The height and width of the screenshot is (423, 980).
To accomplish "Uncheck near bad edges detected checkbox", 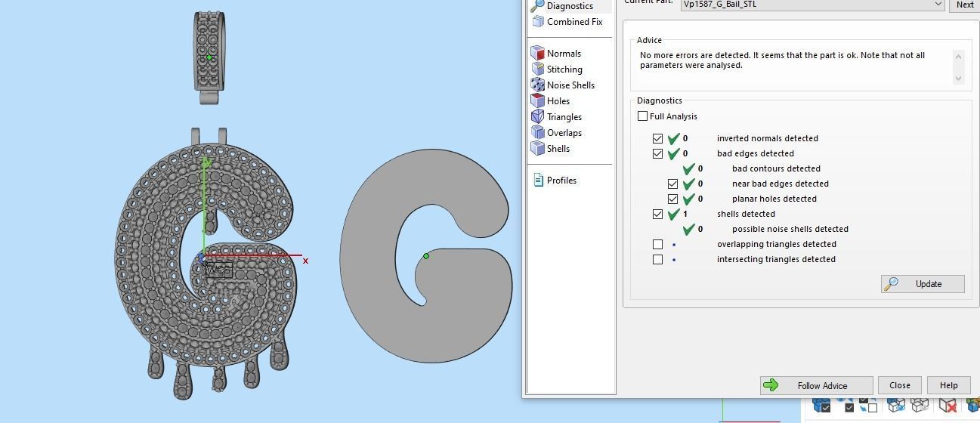I will (672, 184).
